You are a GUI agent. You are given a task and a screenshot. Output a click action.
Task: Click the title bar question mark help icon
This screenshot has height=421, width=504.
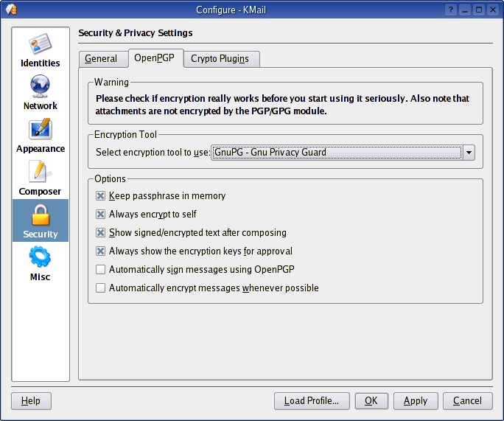pyautogui.click(x=450, y=10)
